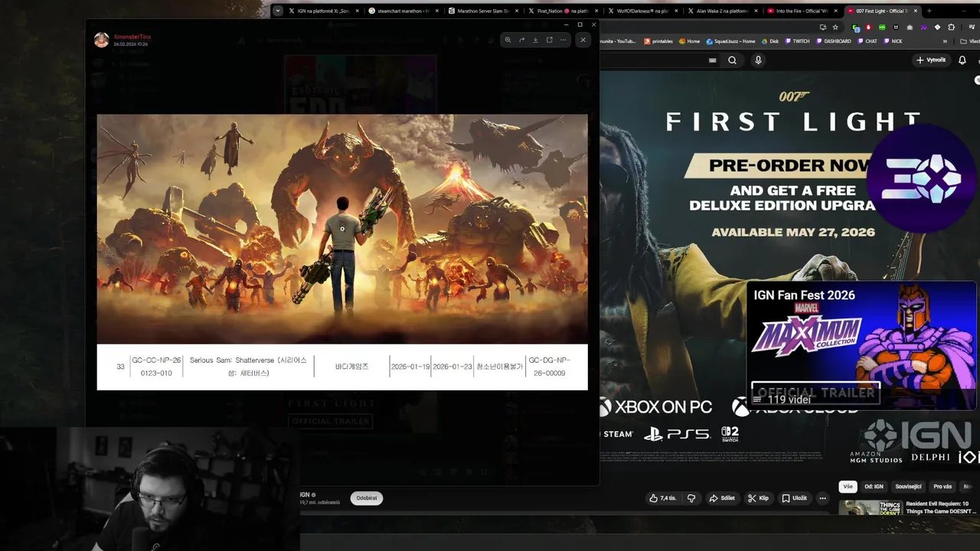Open a new browser tab
This screenshot has height=551, width=980.
point(929,11)
